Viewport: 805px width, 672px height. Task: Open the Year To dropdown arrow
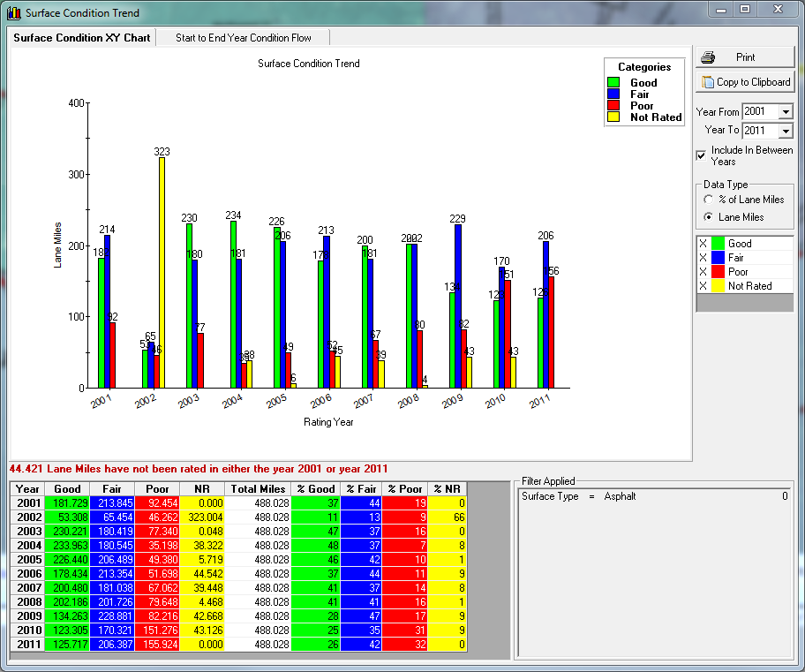786,131
